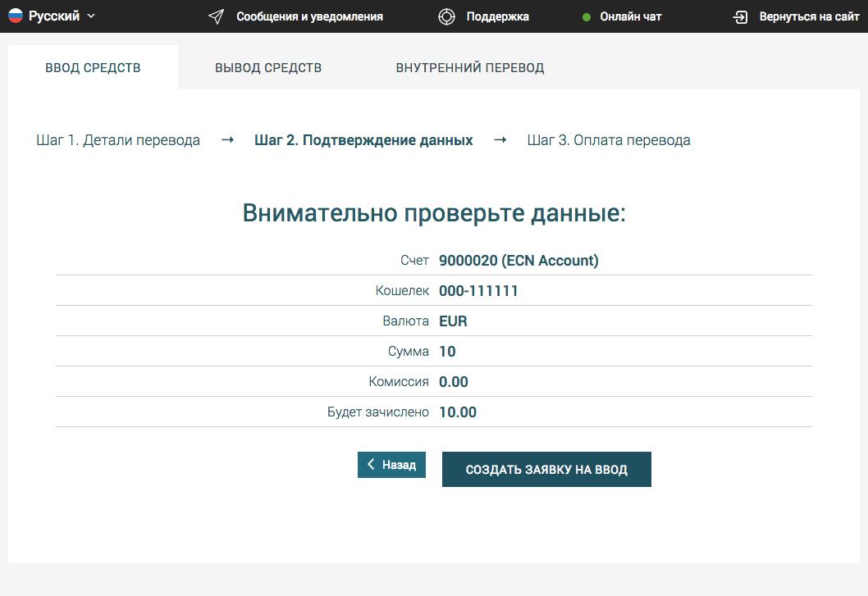Click the chevron icon inside Назад button
Image resolution: width=868 pixels, height=596 pixels.
coord(371,464)
